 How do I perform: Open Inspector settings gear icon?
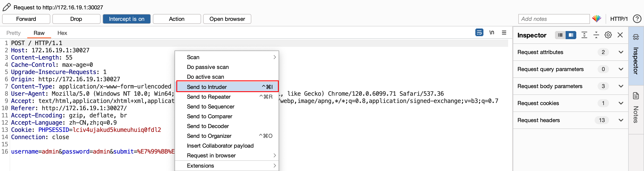608,35
